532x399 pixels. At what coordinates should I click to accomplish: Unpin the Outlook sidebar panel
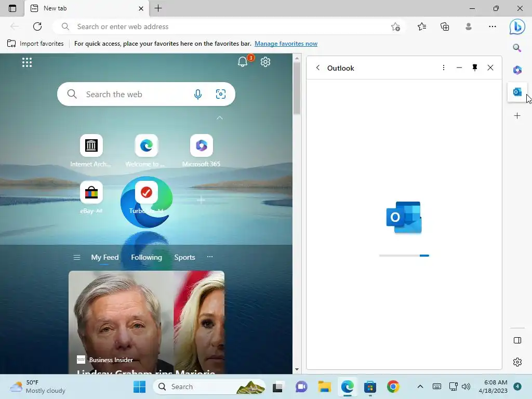[475, 68]
